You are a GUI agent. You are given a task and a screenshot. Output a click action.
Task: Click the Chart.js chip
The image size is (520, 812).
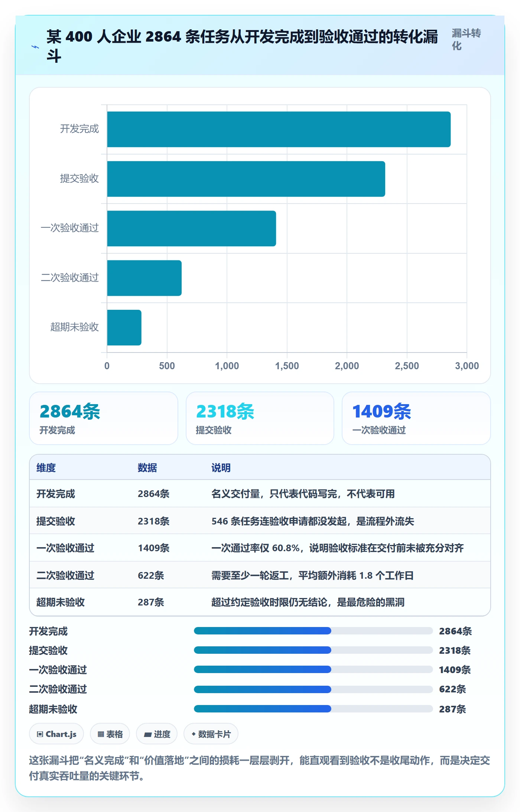[x=56, y=734]
